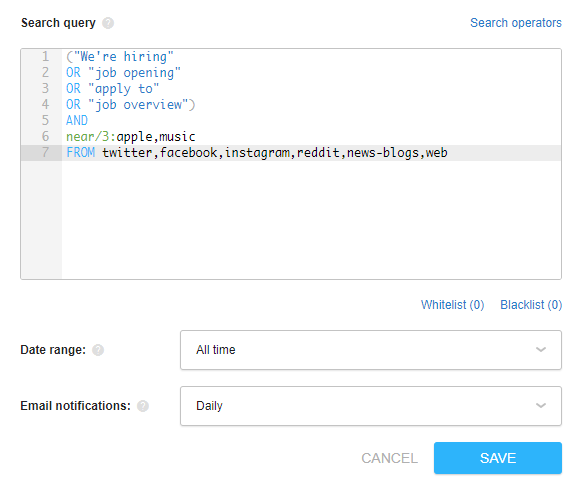The height and width of the screenshot is (489, 582).
Task: Click the Search query help icon
Action: [108, 23]
